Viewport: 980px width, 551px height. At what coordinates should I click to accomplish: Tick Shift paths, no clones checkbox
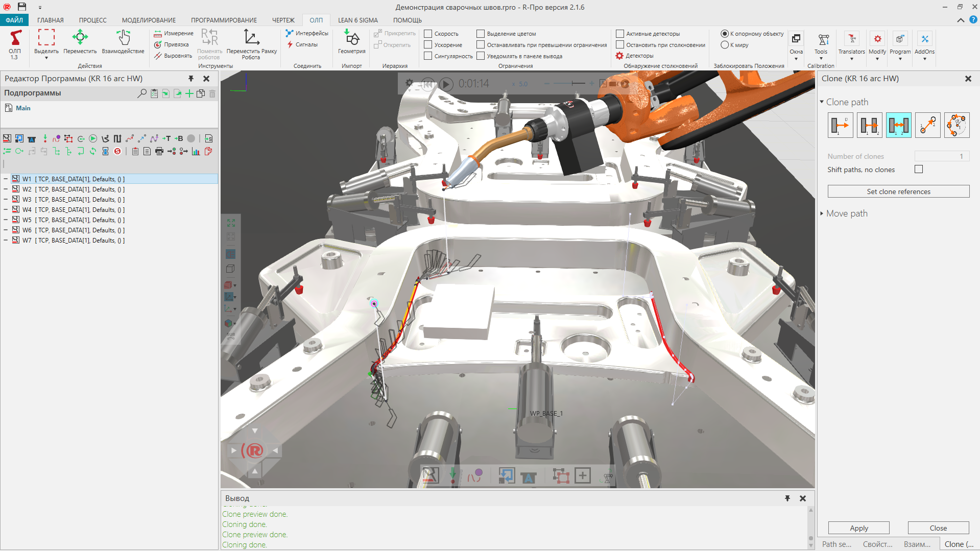(x=919, y=170)
